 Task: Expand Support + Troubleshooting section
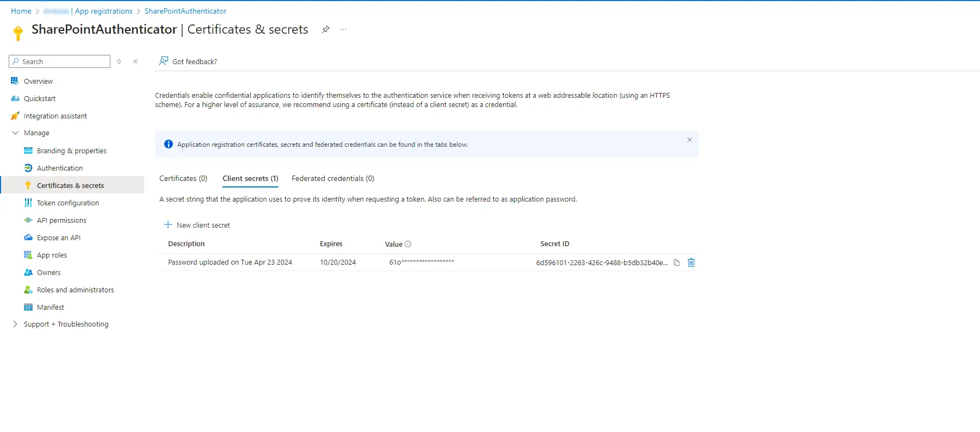pos(15,324)
